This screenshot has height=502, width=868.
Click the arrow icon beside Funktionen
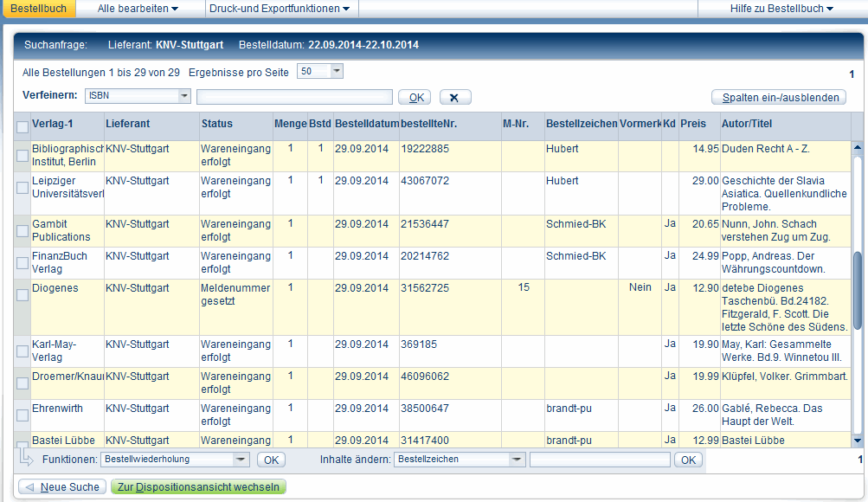(x=27, y=459)
